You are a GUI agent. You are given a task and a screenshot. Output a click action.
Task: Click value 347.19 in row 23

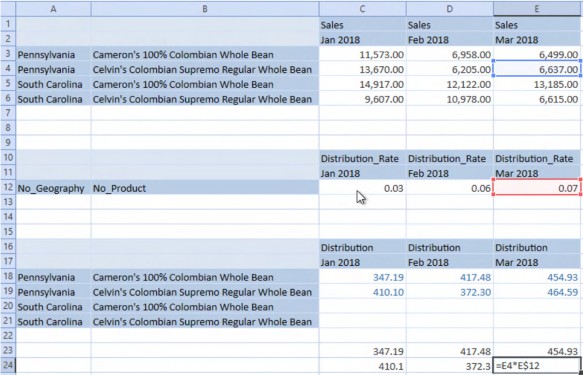[362, 351]
